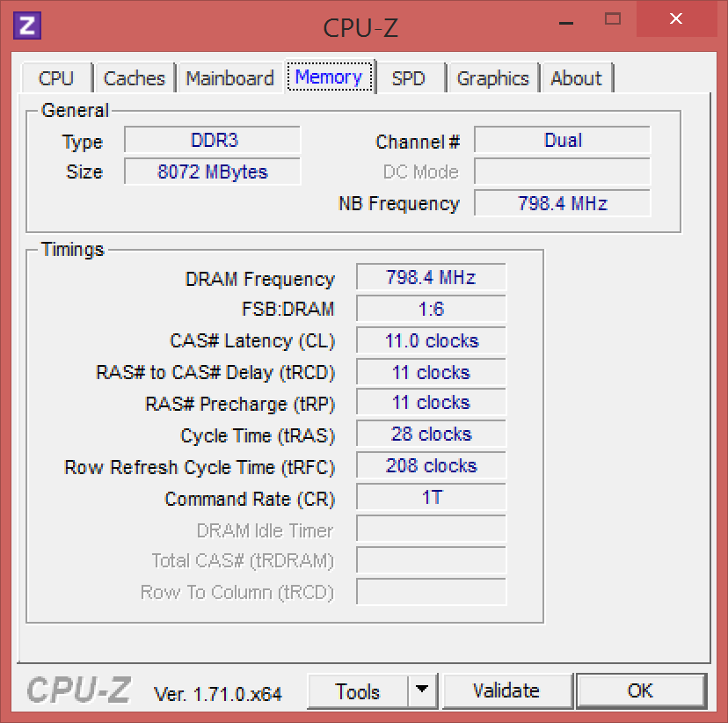
Task: Click the 'Timings' group heading
Action: pyautogui.click(x=72, y=250)
